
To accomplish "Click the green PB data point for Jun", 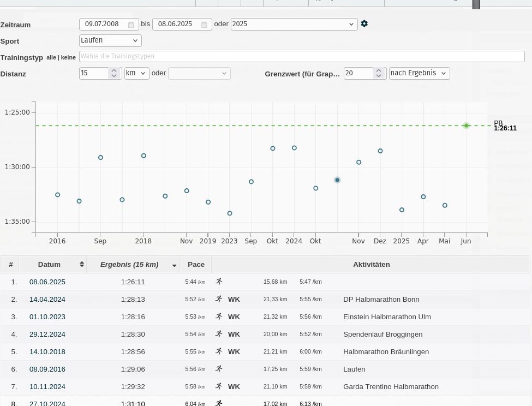I will tap(466, 126).
